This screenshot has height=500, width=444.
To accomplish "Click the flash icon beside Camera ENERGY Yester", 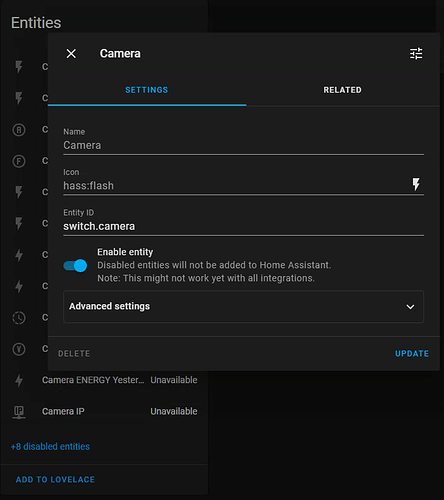I will tap(19, 380).
